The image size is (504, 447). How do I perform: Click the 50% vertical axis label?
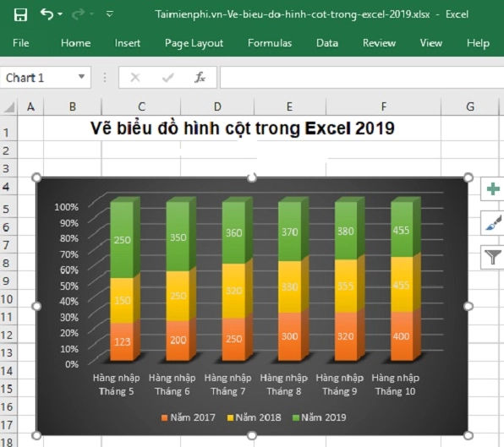click(69, 286)
